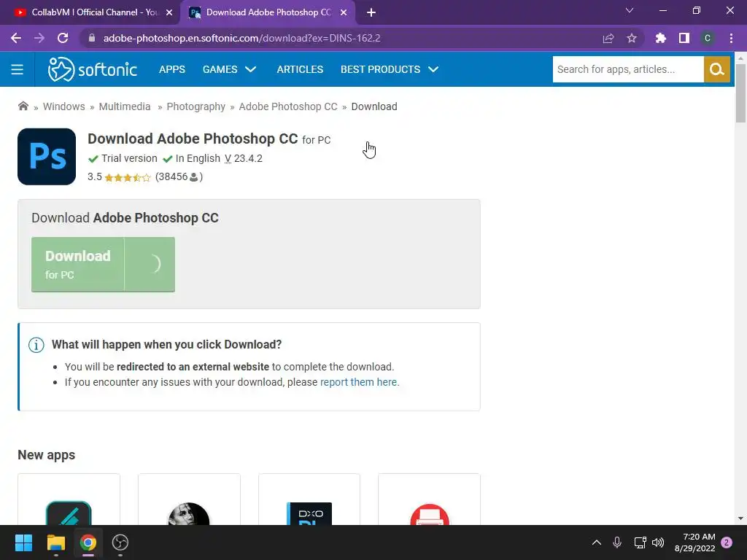The width and height of the screenshot is (747, 560).
Task: Open File Explorer from taskbar
Action: (x=55, y=542)
